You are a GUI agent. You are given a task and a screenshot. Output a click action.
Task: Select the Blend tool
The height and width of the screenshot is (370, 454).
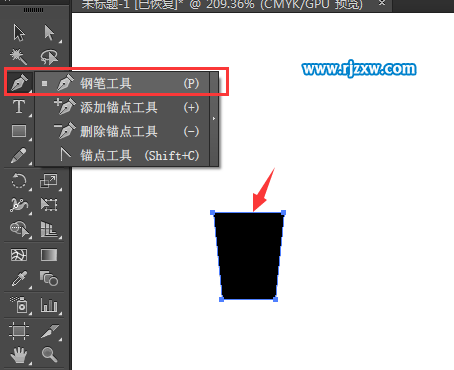(49, 278)
